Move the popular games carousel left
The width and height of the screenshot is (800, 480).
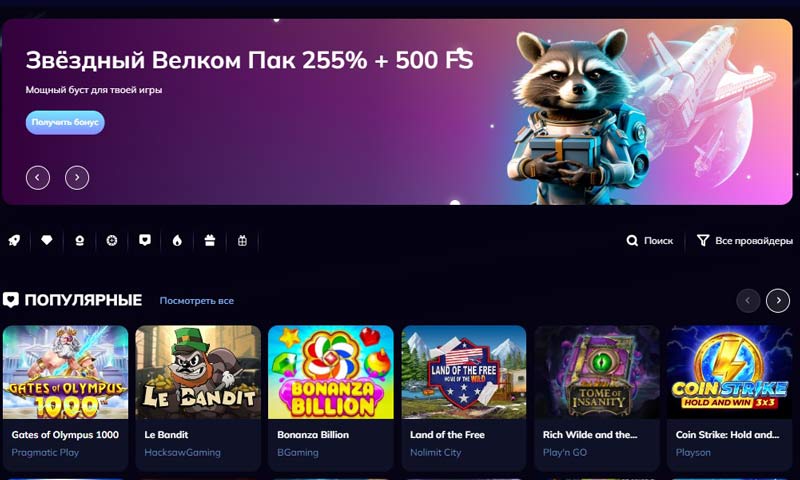(x=748, y=300)
